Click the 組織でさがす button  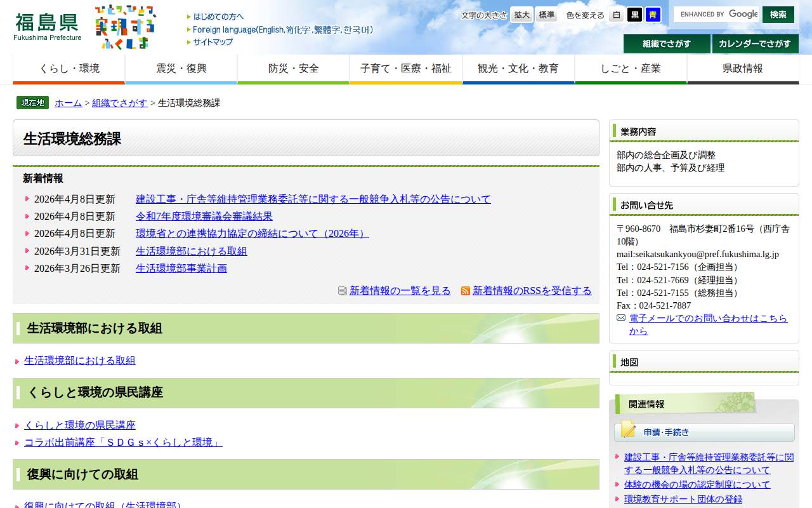[667, 44]
